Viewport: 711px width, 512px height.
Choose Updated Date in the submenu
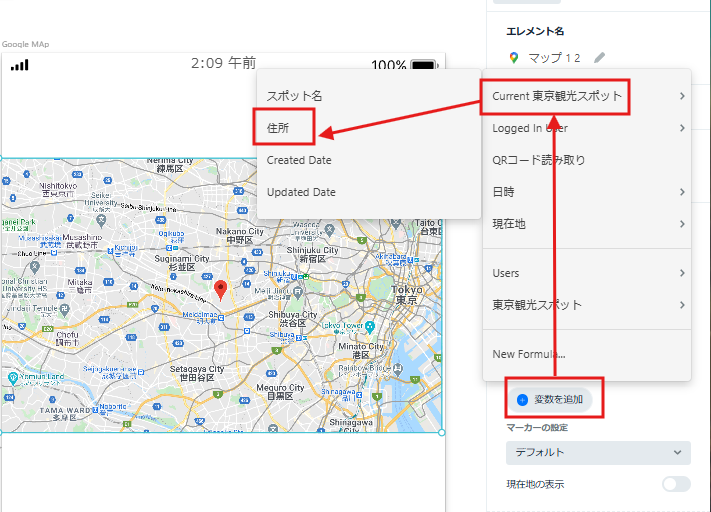(x=369, y=192)
